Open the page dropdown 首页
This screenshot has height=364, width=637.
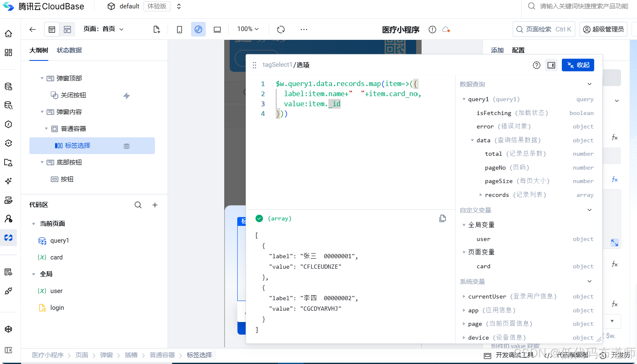pyautogui.click(x=104, y=29)
